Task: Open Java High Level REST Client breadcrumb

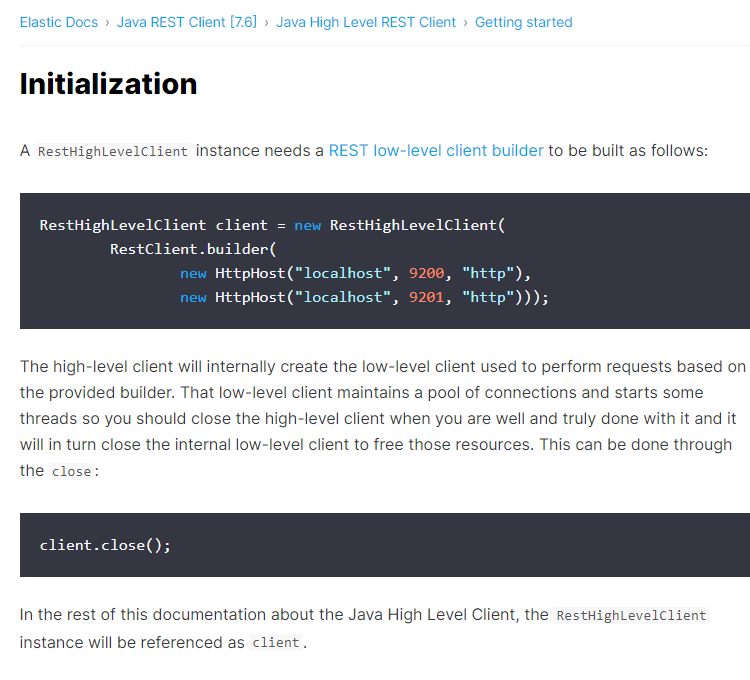Action: [366, 22]
